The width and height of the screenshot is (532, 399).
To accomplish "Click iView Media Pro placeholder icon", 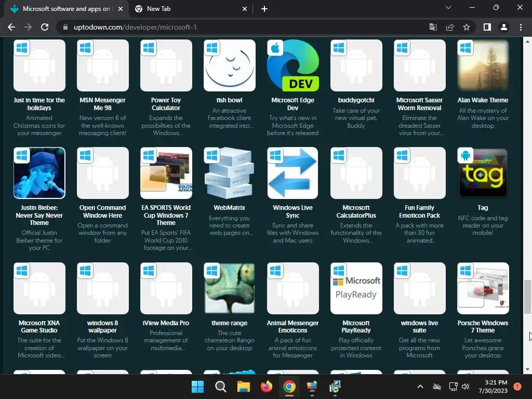I will [166, 288].
